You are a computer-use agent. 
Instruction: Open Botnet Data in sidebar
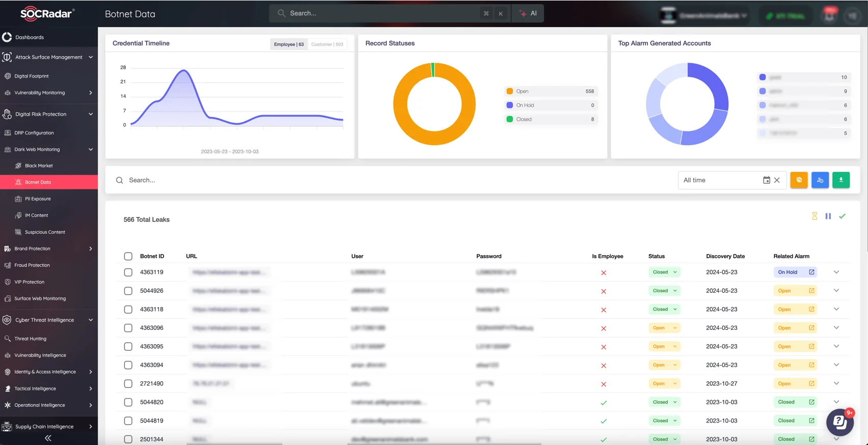[x=49, y=182]
